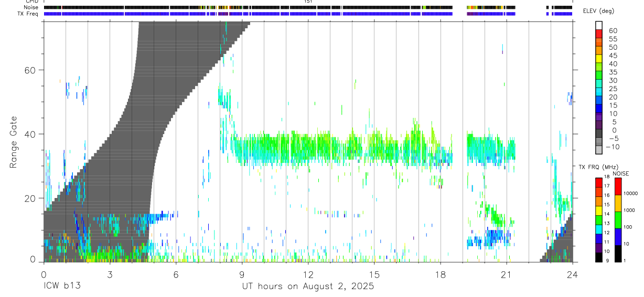644x297 pixels.
Task: Click the yellow segment of elevation colorbar
Action: [x=599, y=59]
